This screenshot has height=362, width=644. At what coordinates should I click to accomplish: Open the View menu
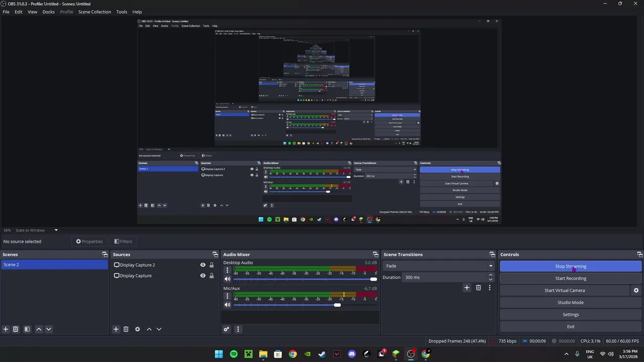click(32, 12)
